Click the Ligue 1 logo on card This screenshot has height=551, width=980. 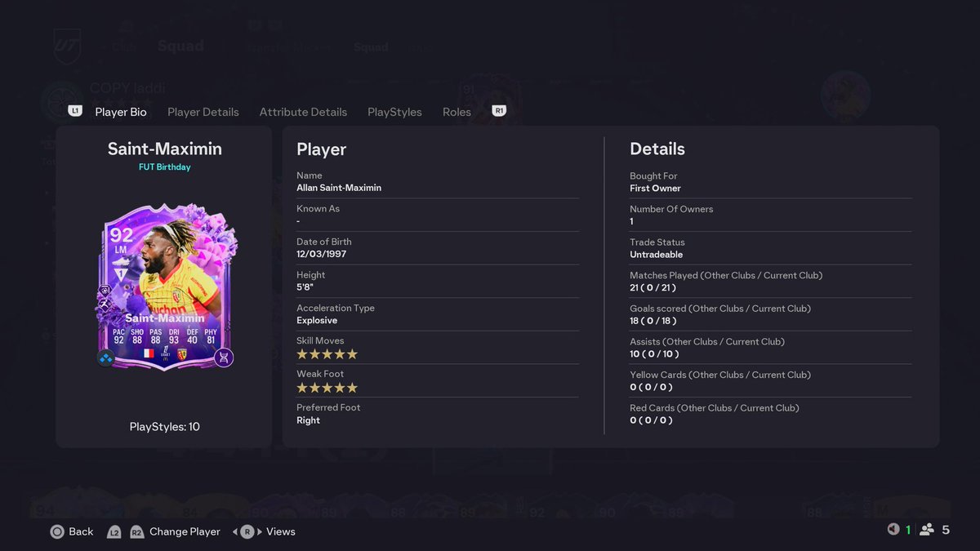pyautogui.click(x=165, y=353)
